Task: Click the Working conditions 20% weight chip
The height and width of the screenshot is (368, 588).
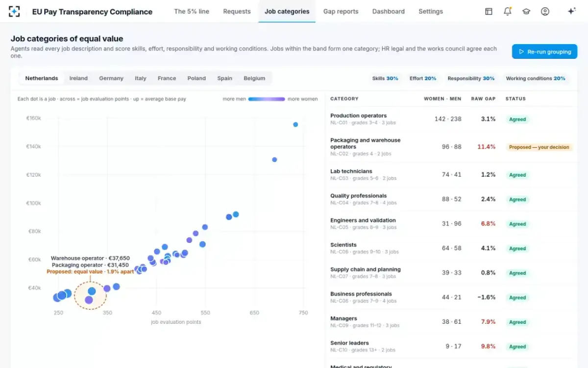Action: (x=536, y=79)
